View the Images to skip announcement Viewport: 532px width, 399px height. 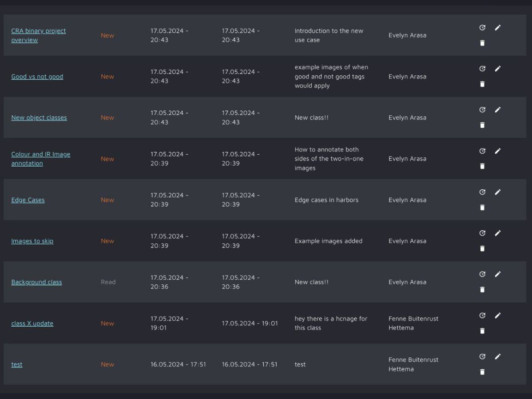coord(32,241)
